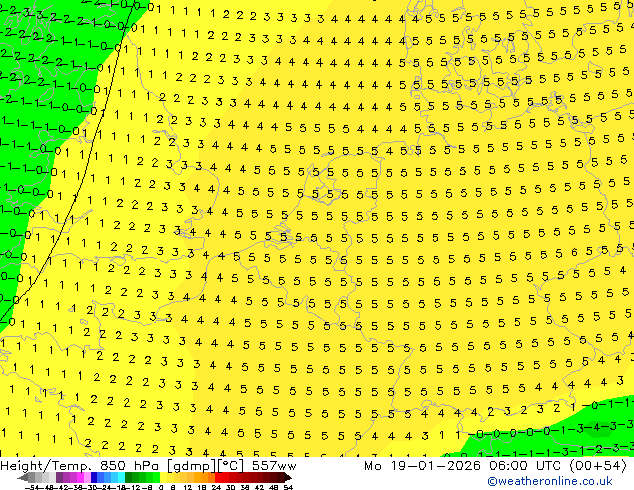Select the 'Height/Temp. 850 hPa' title text

(80, 466)
